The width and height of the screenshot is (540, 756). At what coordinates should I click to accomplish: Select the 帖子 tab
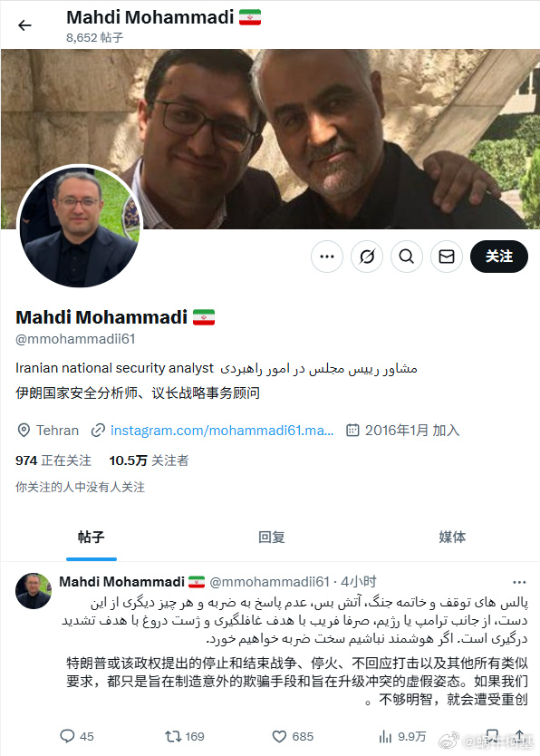click(91, 537)
